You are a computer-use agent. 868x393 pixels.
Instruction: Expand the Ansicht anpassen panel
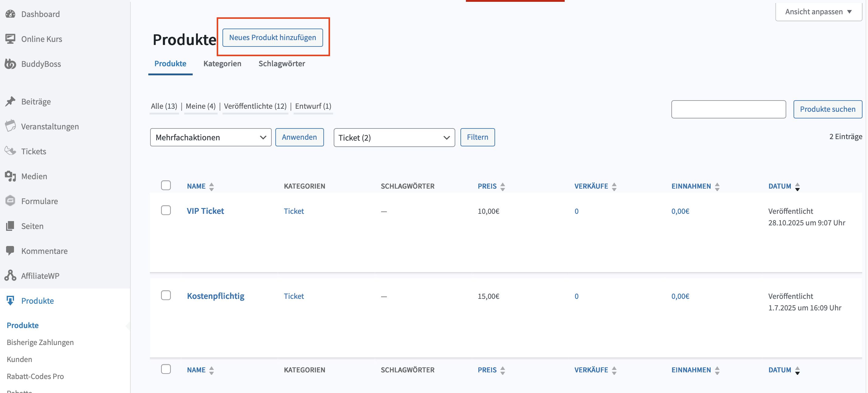coord(818,12)
